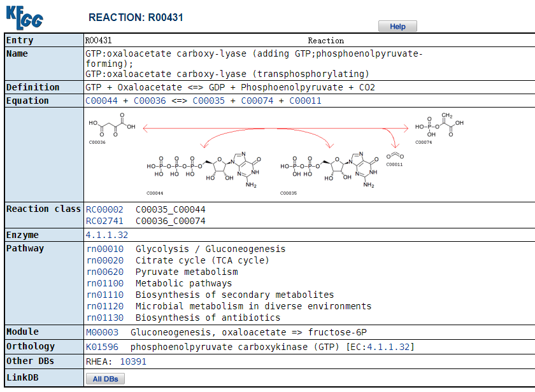Viewport: 535px width, 392px height.
Task: Click the KEGG logo
Action: click(x=24, y=17)
